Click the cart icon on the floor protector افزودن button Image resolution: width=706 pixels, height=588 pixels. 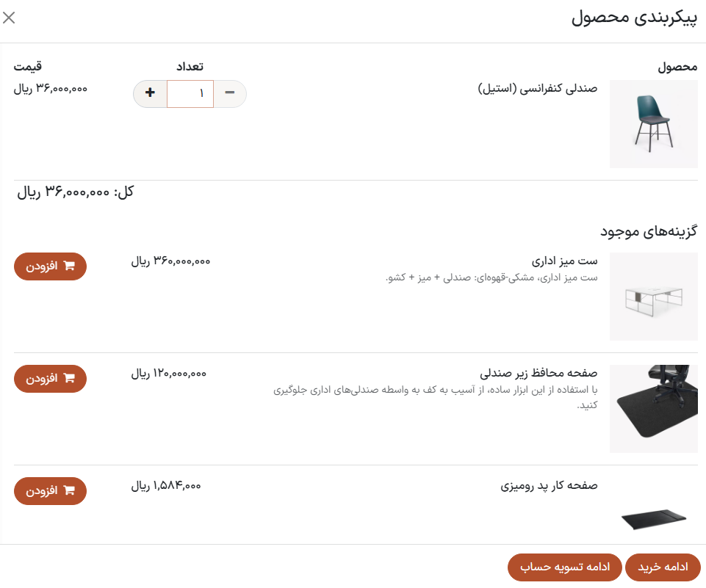click(69, 379)
